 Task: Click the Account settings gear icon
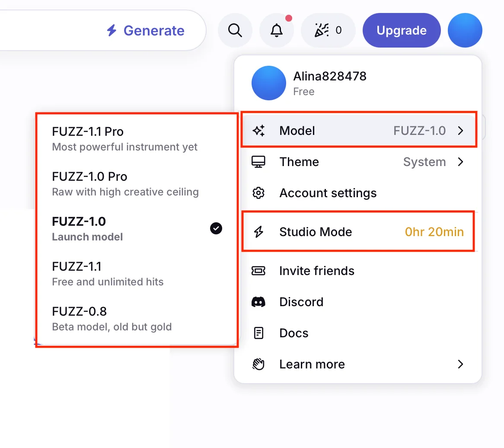[258, 193]
